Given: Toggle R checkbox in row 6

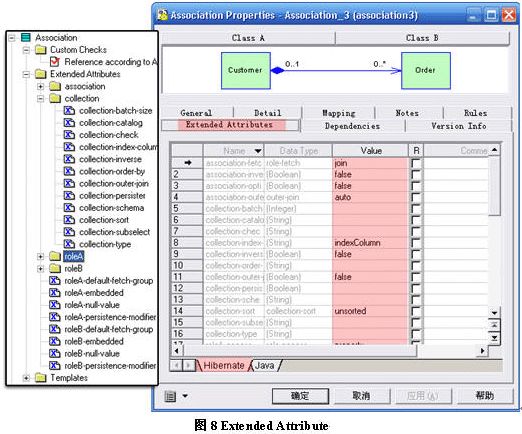Looking at the screenshot, I should coord(416,220).
